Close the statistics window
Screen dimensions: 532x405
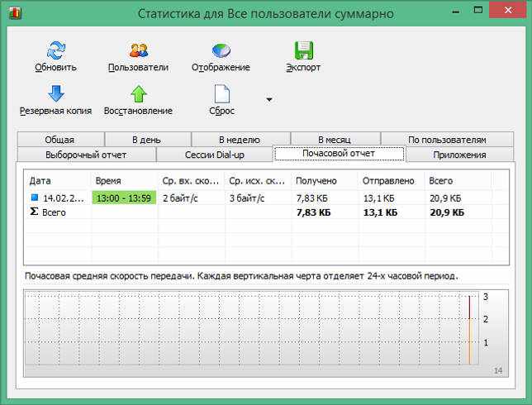click(508, 10)
